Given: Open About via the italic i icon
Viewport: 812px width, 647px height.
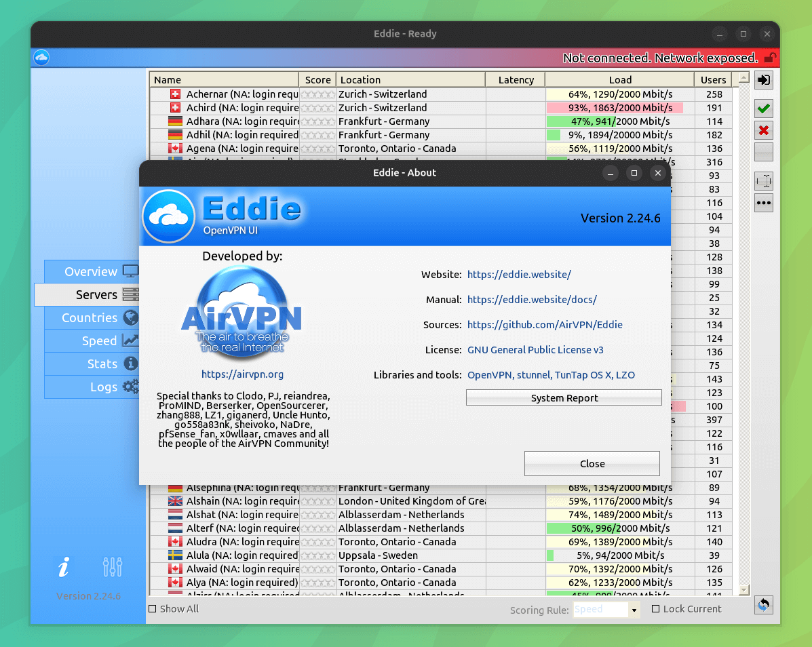Looking at the screenshot, I should (64, 567).
